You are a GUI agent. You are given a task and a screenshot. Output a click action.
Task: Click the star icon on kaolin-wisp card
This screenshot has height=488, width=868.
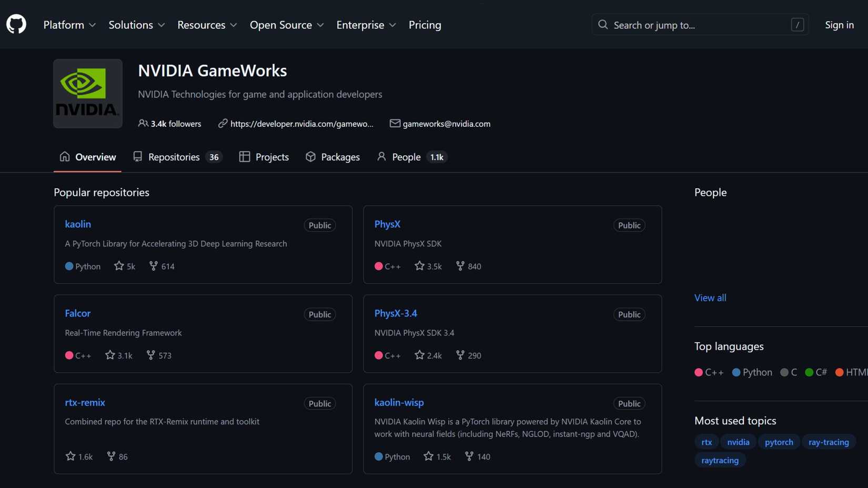pyautogui.click(x=429, y=456)
